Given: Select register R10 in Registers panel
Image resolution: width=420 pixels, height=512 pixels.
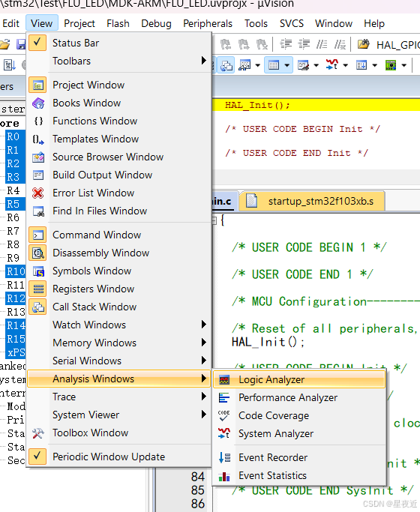Looking at the screenshot, I should [x=15, y=271].
